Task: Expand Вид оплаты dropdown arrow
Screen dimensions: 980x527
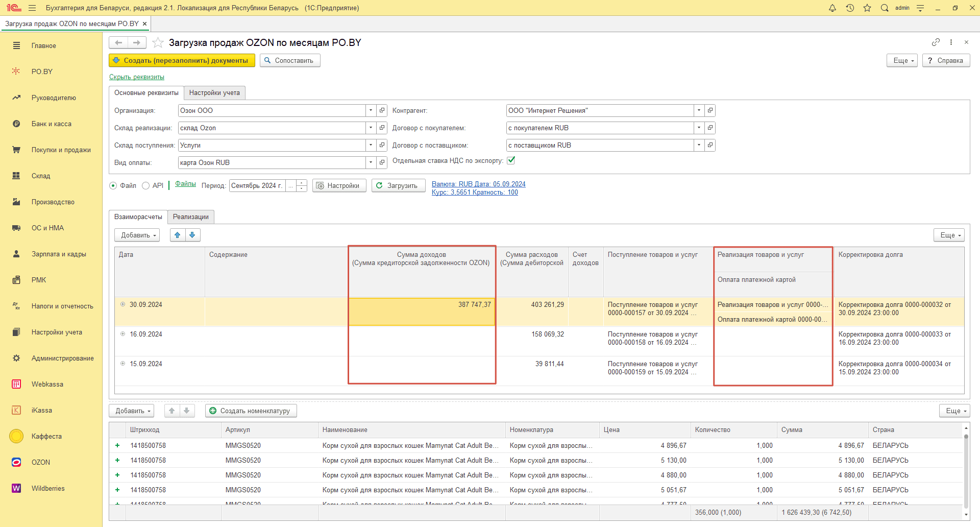Action: pyautogui.click(x=371, y=162)
